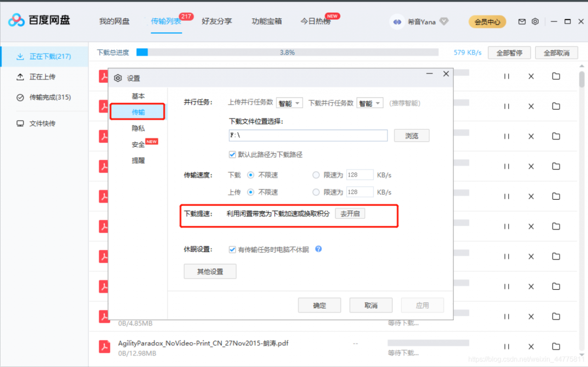Click the overall download progress bar

287,52
